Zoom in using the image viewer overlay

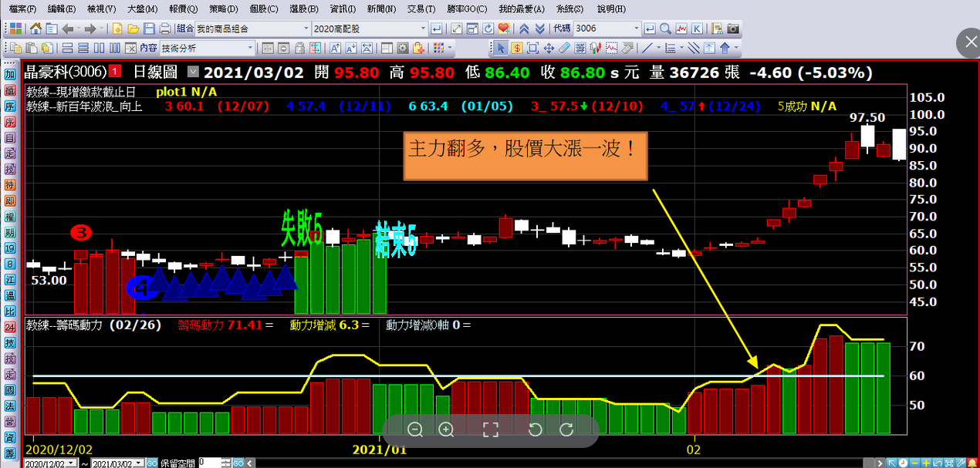[446, 430]
